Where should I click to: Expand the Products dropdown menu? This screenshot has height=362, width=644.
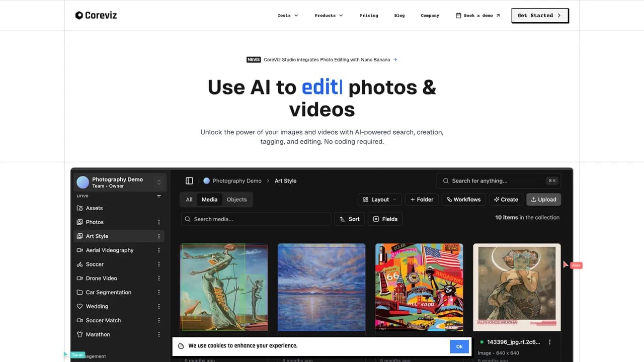point(329,16)
